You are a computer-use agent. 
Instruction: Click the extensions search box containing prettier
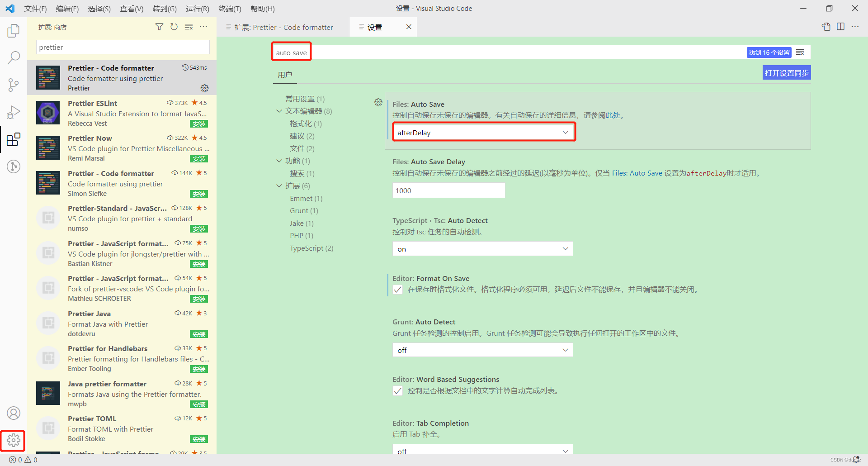123,47
